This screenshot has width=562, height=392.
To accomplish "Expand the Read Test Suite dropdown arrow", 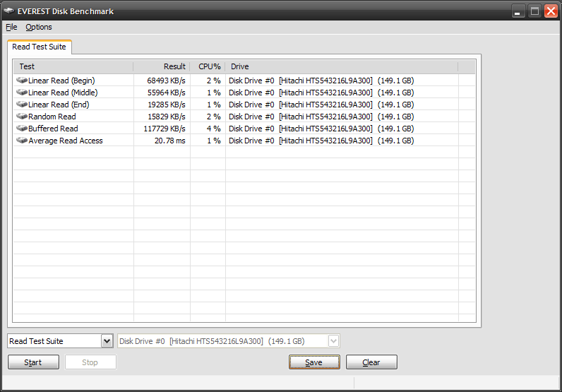I will pos(107,340).
